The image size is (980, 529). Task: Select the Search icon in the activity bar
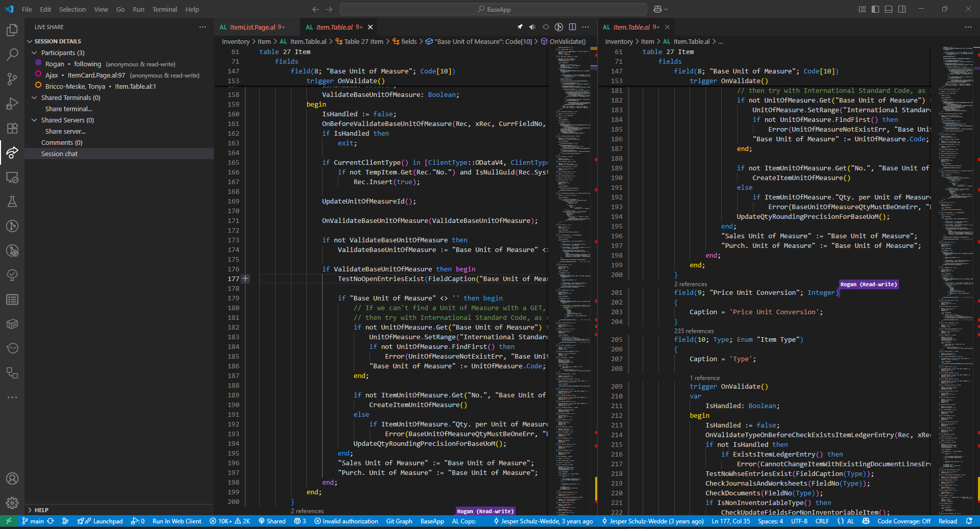click(x=12, y=55)
